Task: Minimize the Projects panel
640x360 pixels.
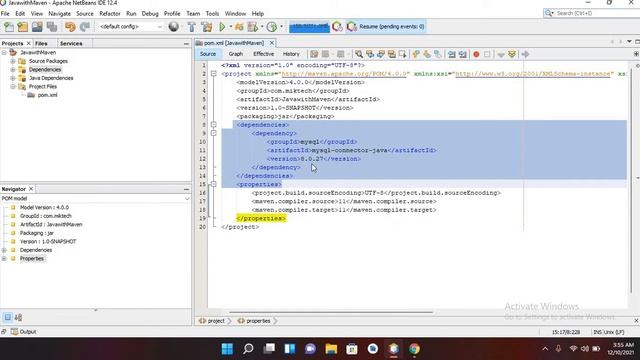Action: click(x=186, y=43)
